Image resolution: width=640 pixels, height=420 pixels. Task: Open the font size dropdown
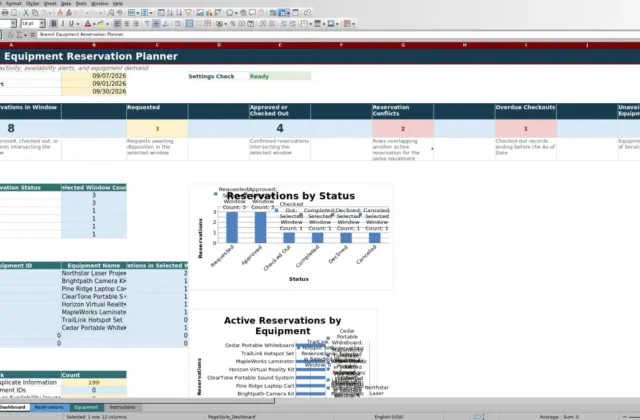[42, 24]
